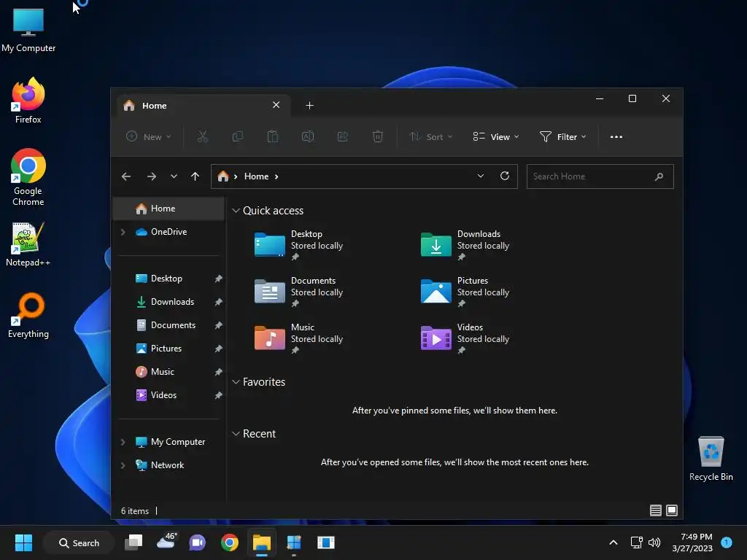Select Recycle Bin on desktop
Image resolution: width=747 pixels, height=560 pixels.
pyautogui.click(x=711, y=459)
